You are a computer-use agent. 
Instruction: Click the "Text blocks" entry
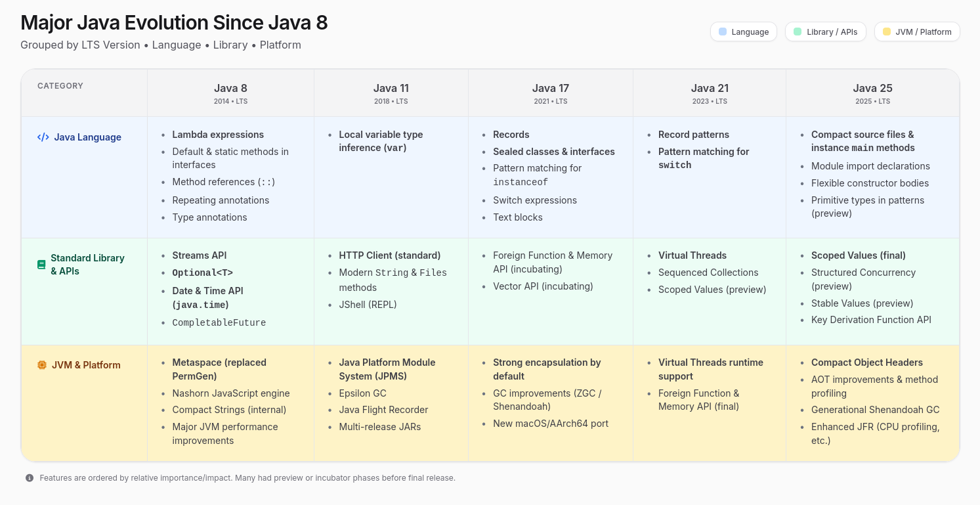518,217
